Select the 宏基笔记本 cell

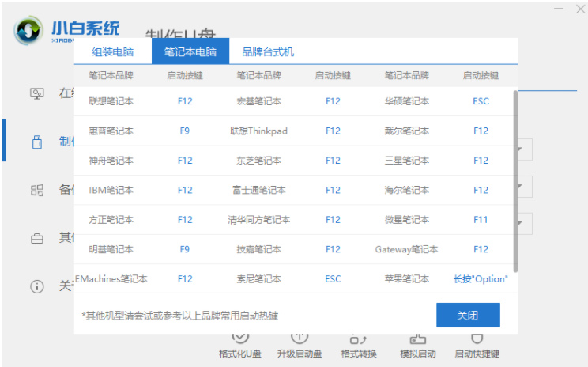point(258,101)
